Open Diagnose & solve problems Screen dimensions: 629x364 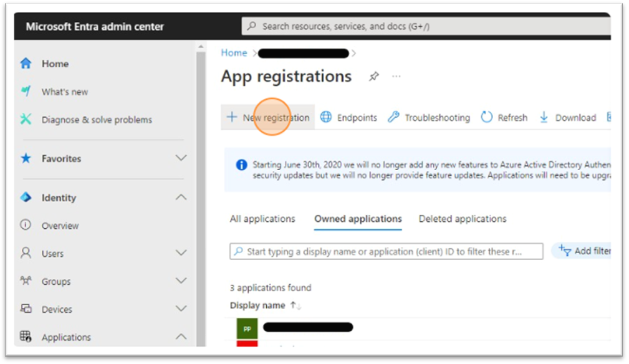(96, 120)
